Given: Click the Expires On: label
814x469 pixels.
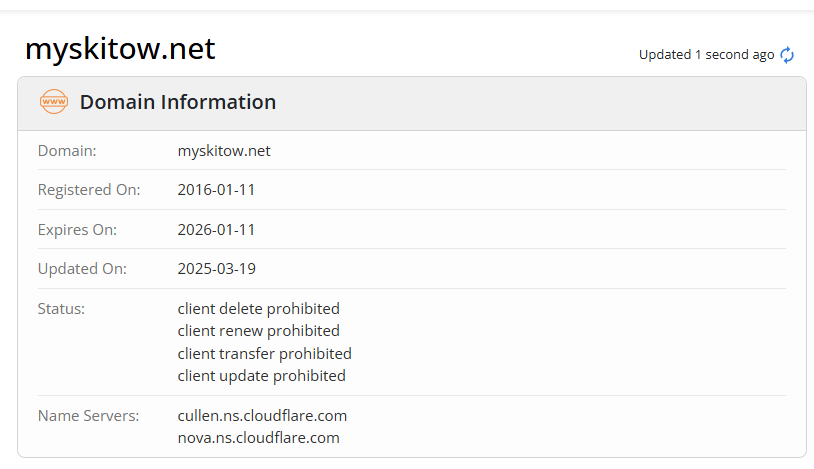Looking at the screenshot, I should 77,230.
